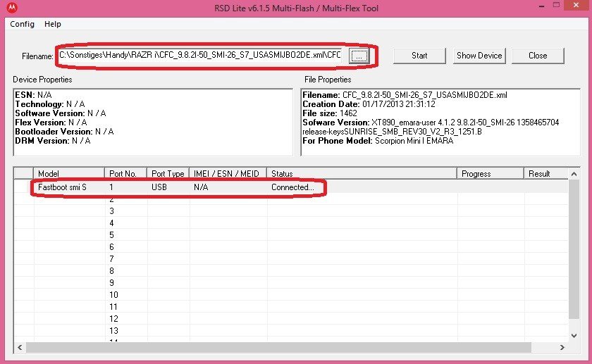The image size is (592, 364).
Task: Click the Show Device button
Action: (x=479, y=56)
